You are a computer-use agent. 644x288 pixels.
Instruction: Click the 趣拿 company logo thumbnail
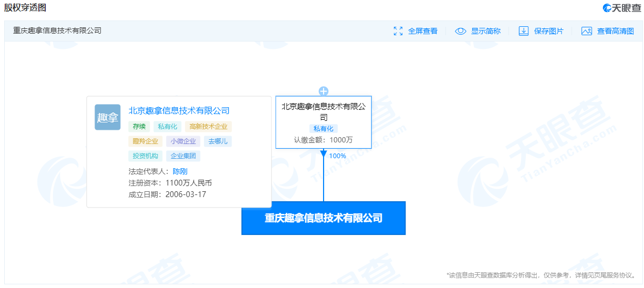tap(108, 117)
